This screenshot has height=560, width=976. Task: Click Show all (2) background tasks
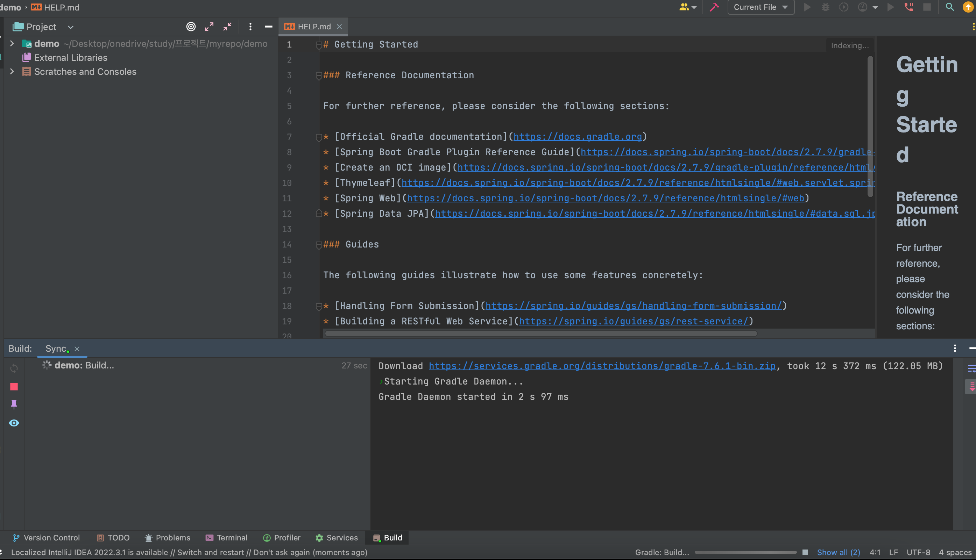pos(838,552)
